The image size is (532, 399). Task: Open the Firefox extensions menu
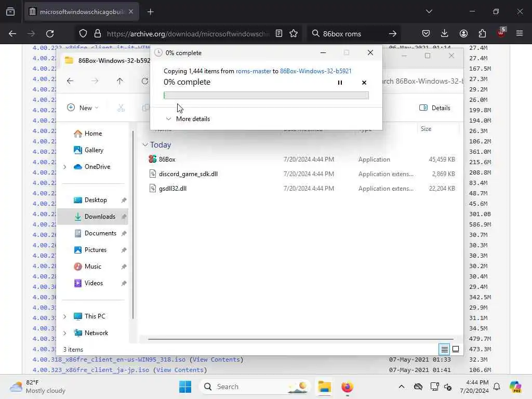click(482, 34)
